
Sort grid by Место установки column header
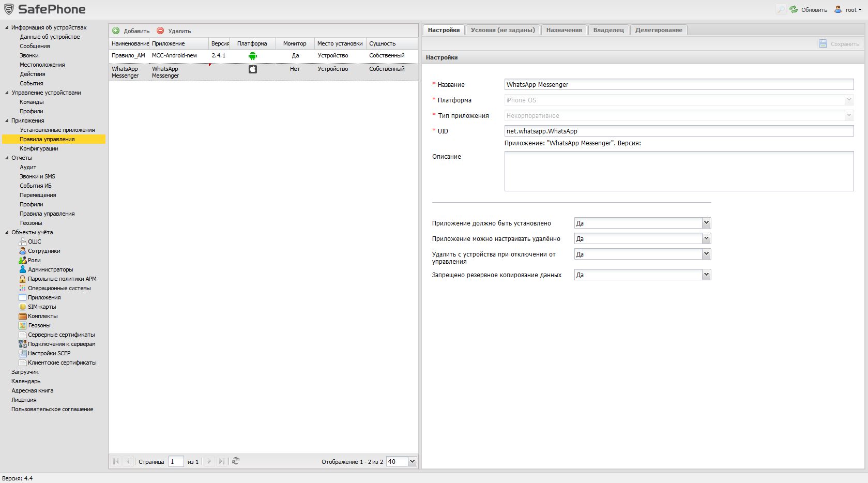tap(340, 43)
